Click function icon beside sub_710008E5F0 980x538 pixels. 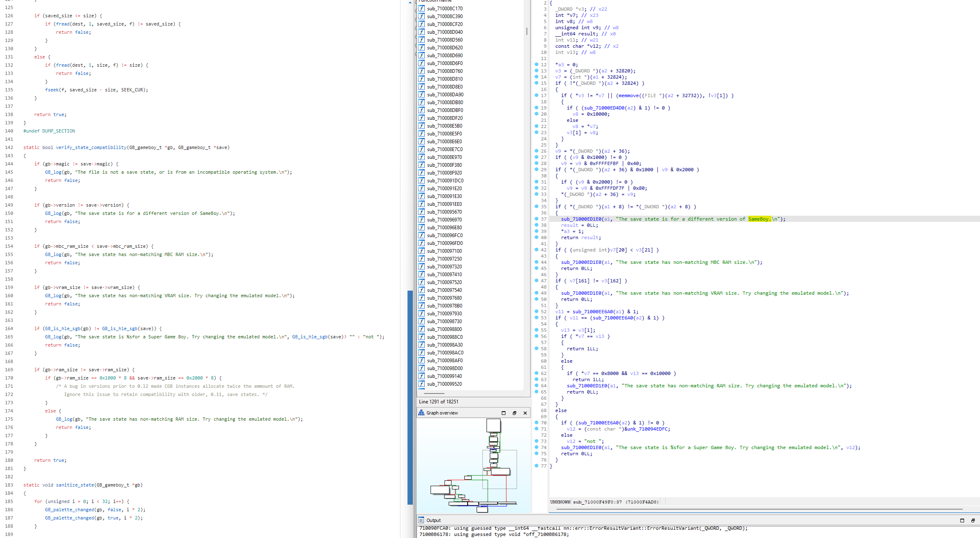tap(421, 133)
